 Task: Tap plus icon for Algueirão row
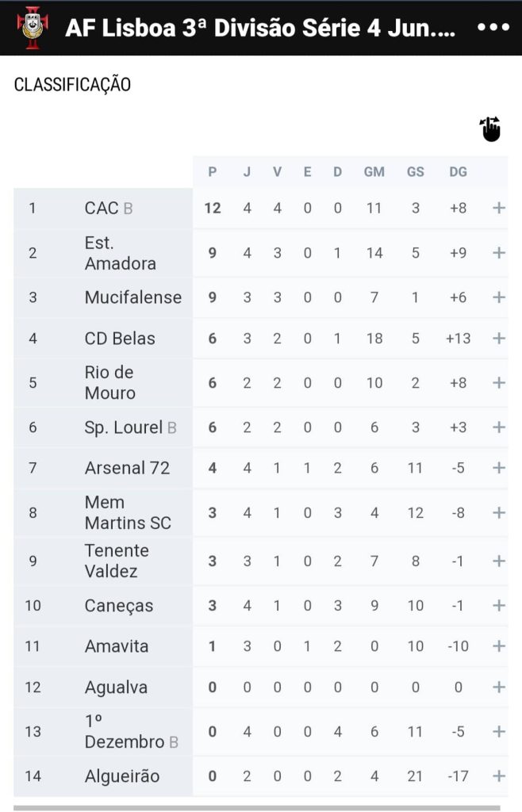click(499, 776)
